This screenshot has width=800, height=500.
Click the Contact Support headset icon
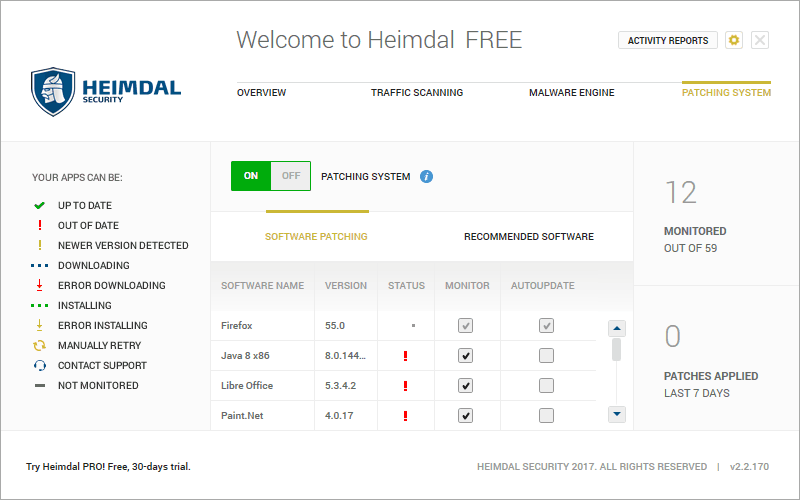point(40,365)
